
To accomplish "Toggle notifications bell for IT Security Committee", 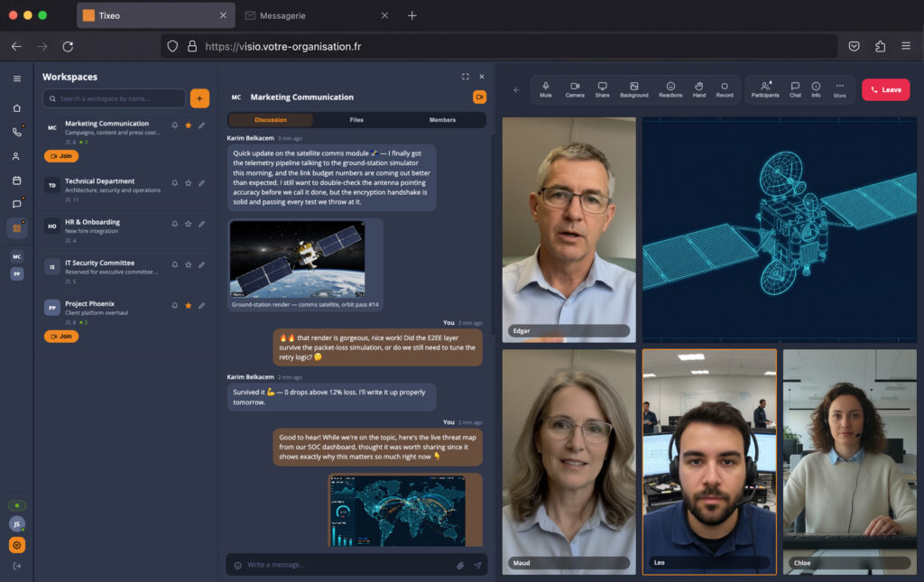I will [x=175, y=264].
